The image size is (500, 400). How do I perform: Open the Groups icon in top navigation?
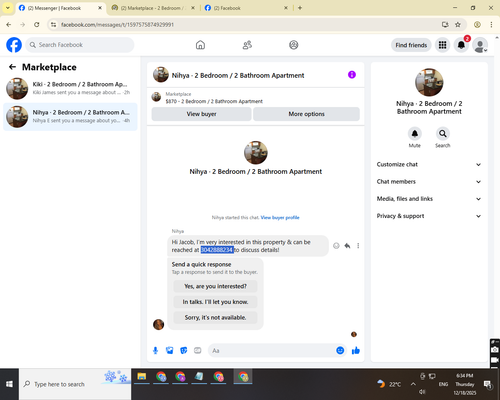tap(294, 45)
